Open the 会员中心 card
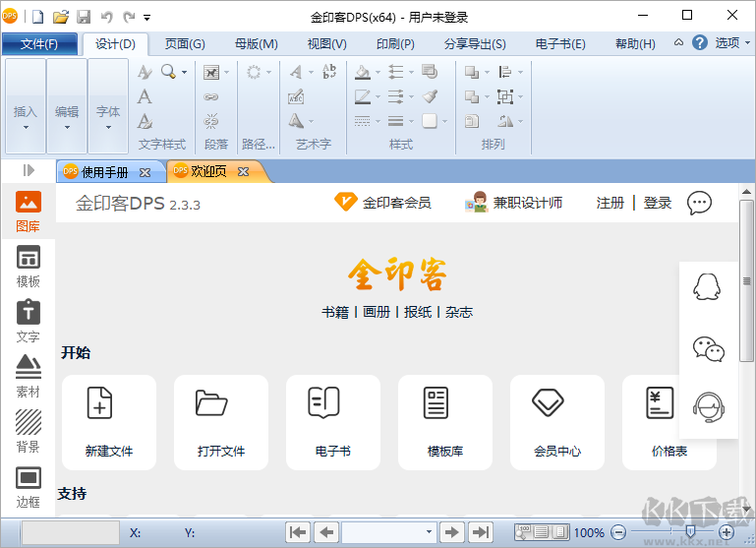 coord(557,423)
